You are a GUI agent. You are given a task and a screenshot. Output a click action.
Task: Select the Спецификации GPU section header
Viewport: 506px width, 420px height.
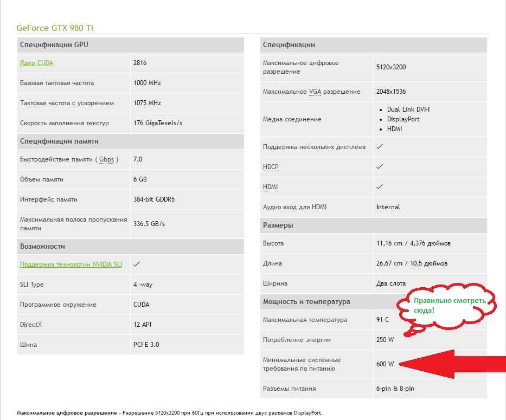point(54,44)
